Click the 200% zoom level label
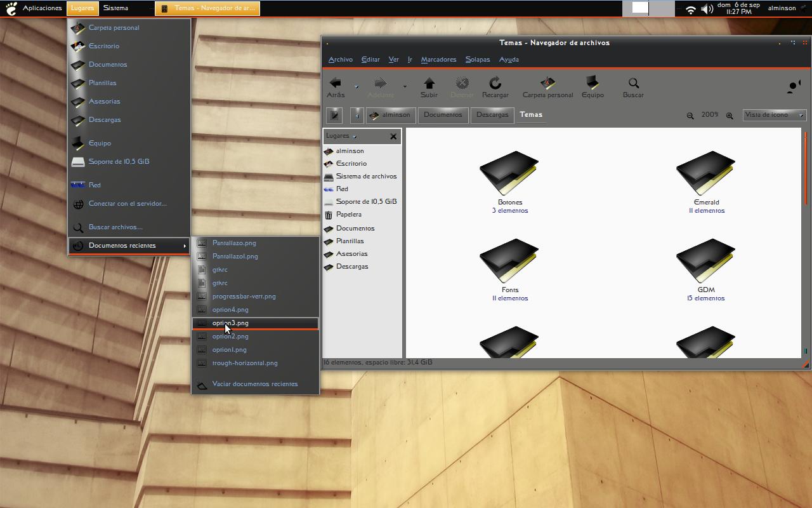 [x=710, y=115]
